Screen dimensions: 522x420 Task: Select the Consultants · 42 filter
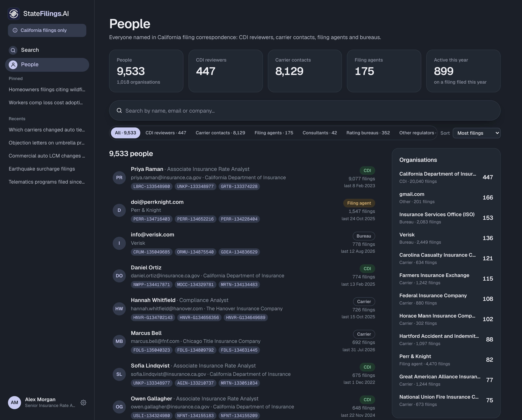(x=320, y=133)
